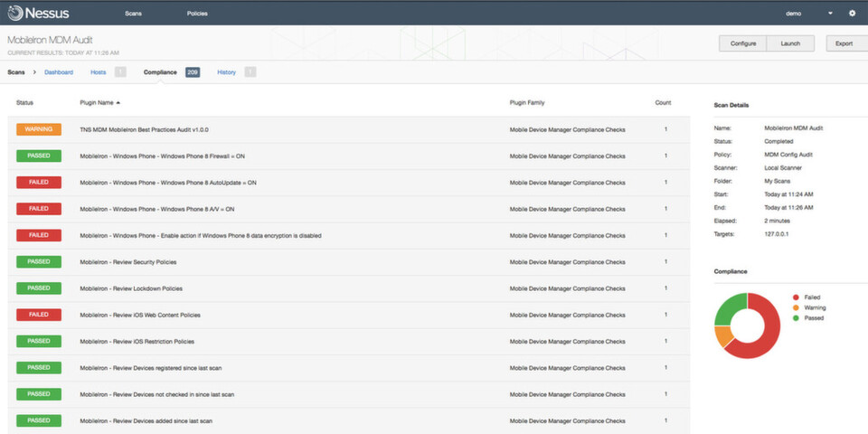Open Review iOS Restriction Policies row
This screenshot has width=868, height=434.
pyautogui.click(x=349, y=342)
